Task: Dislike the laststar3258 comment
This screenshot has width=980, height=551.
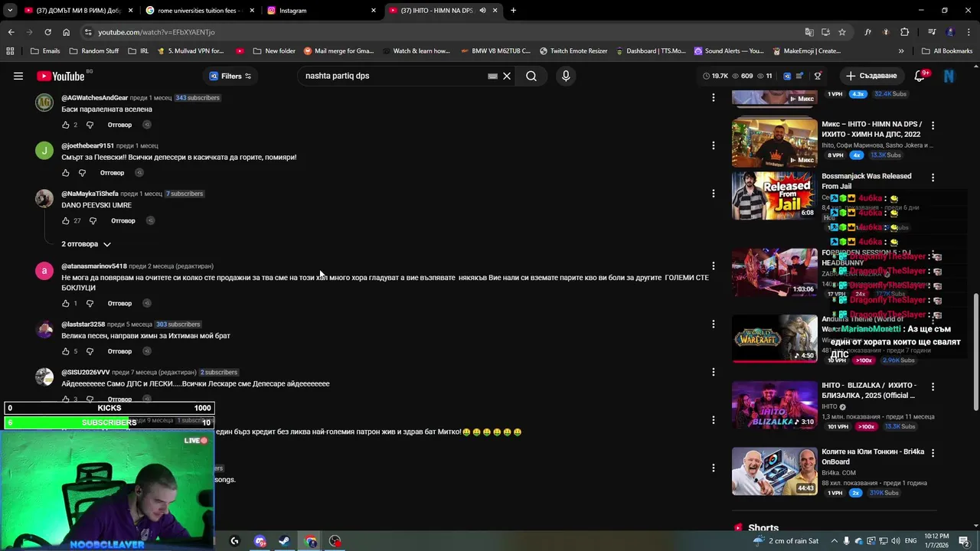Action: click(90, 351)
